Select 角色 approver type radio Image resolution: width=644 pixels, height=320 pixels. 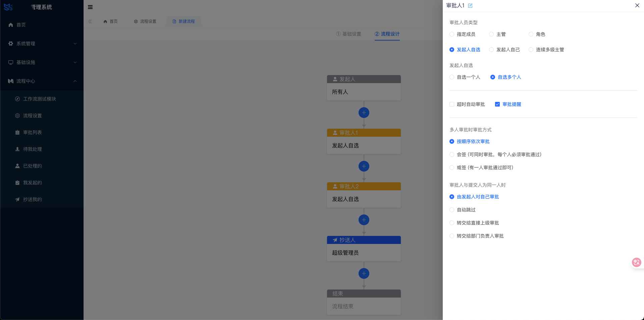pyautogui.click(x=531, y=34)
